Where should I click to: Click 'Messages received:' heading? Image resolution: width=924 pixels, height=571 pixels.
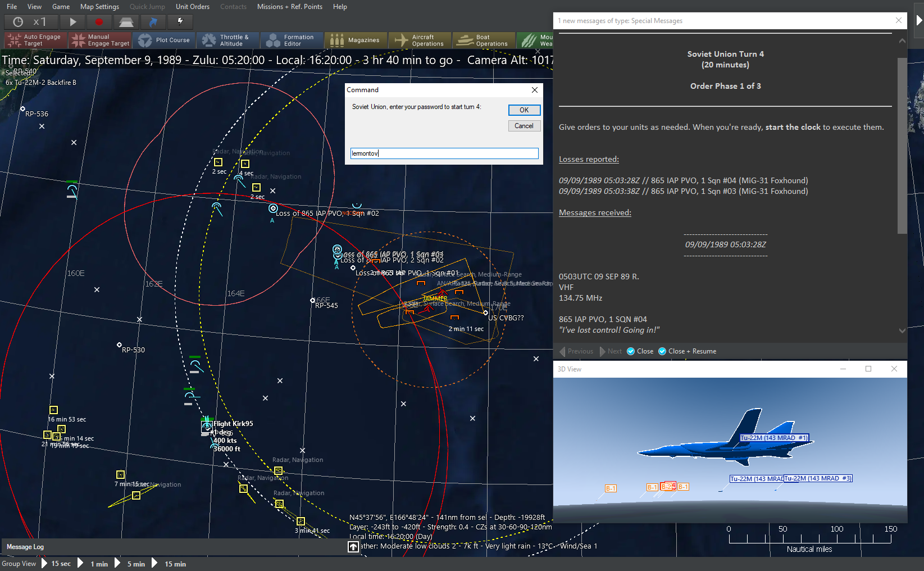tap(595, 212)
